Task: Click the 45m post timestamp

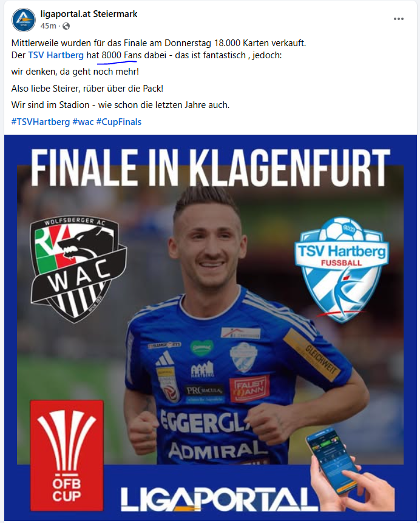Action: click(x=48, y=25)
